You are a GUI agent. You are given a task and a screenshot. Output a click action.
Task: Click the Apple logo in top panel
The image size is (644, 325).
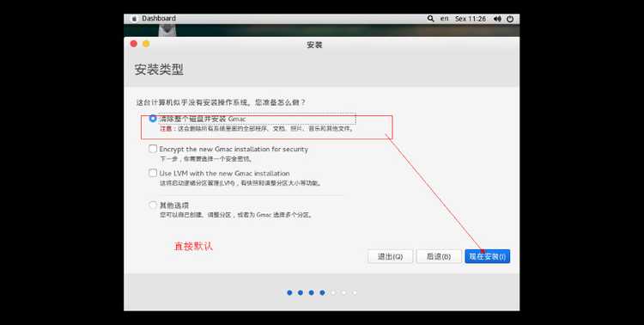coord(134,19)
